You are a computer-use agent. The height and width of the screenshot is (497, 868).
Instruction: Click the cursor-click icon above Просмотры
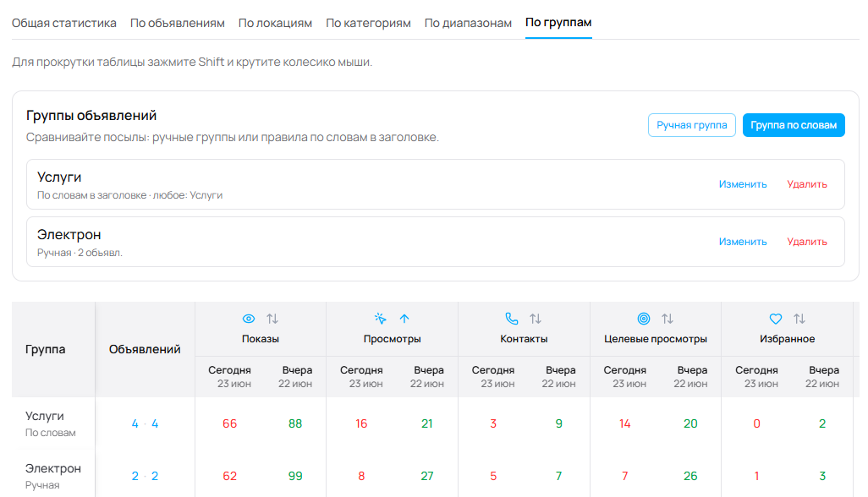pyautogui.click(x=381, y=319)
